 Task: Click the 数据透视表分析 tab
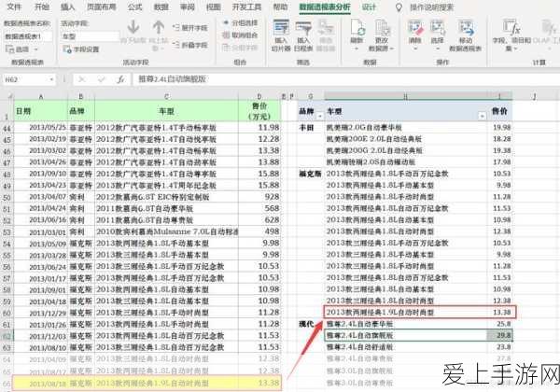coord(325,7)
